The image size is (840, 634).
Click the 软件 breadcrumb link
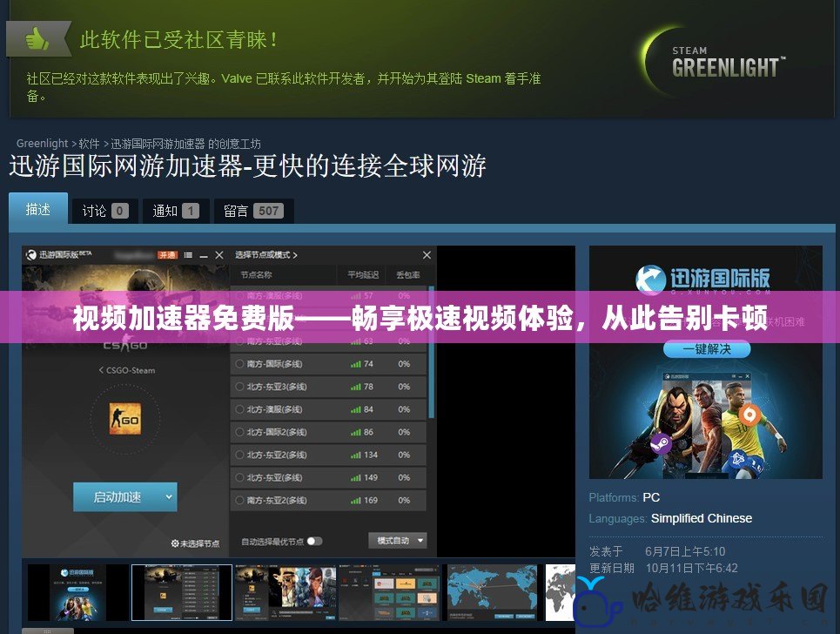click(89, 144)
